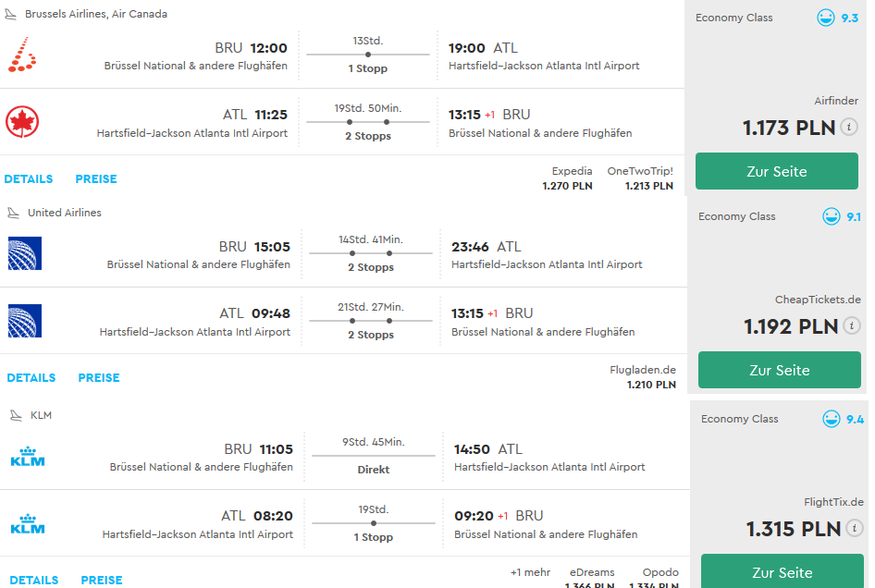Open info icon next to 1.173 PLN
Image resolution: width=875 pixels, height=588 pixels.
click(x=849, y=128)
